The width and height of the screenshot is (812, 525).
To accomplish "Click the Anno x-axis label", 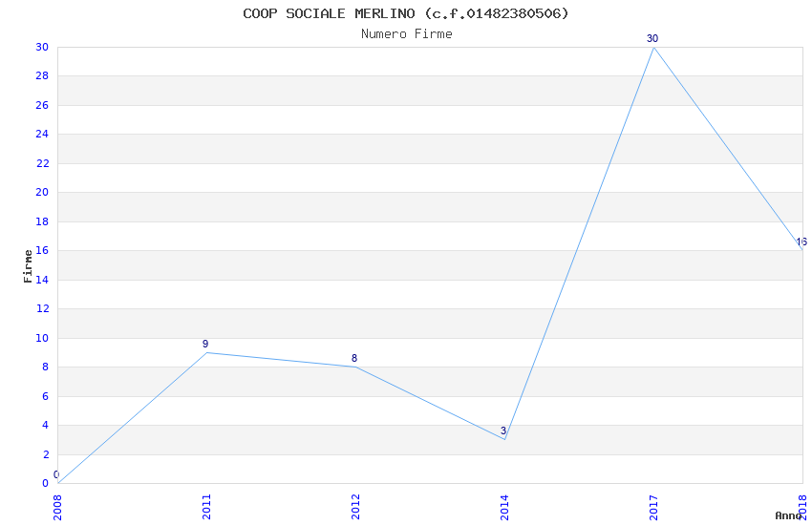I will (x=788, y=515).
